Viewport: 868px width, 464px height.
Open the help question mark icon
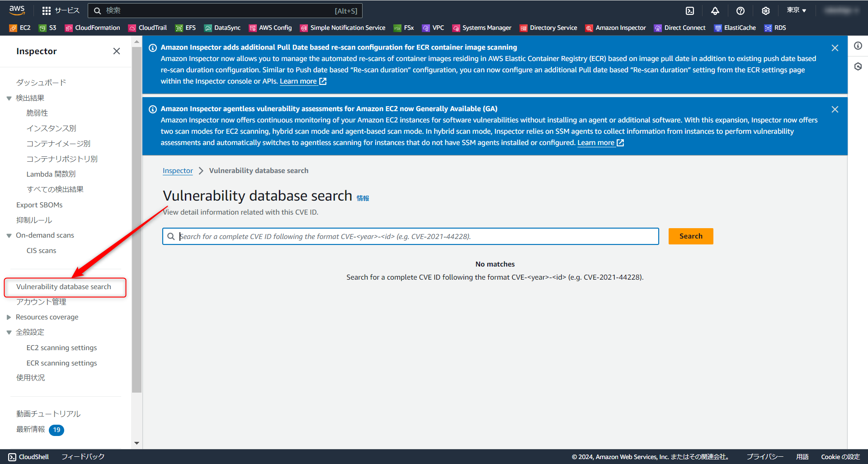coord(741,11)
